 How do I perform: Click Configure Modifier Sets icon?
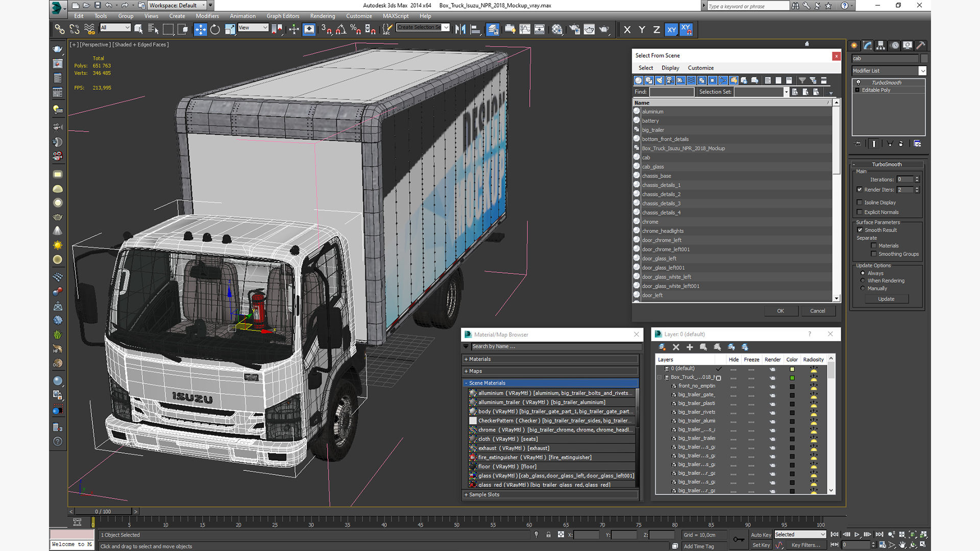917,144
